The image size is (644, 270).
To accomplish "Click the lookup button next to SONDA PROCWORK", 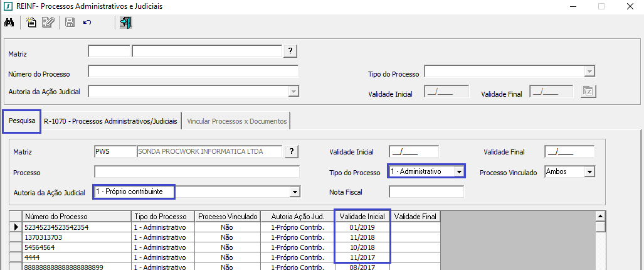I will [x=291, y=151].
